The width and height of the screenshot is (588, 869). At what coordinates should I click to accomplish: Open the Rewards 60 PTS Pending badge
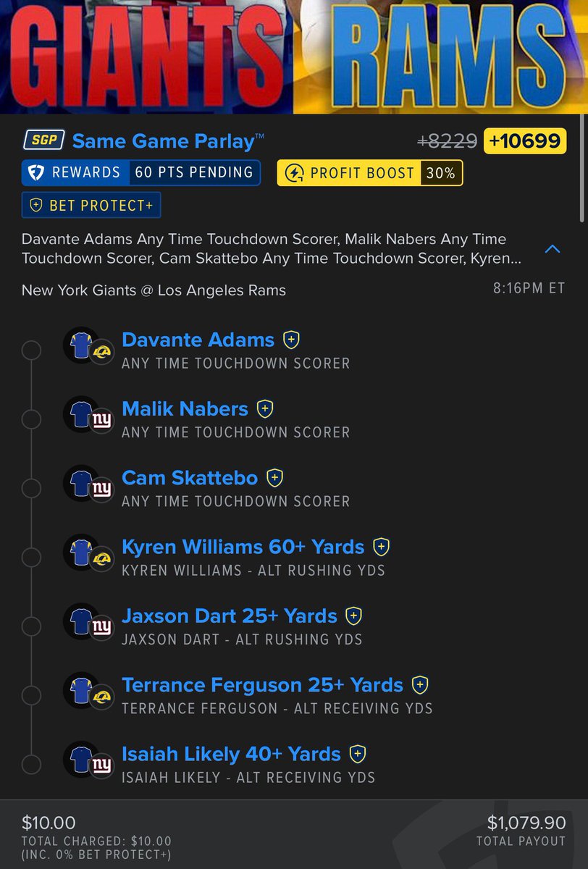tap(141, 172)
